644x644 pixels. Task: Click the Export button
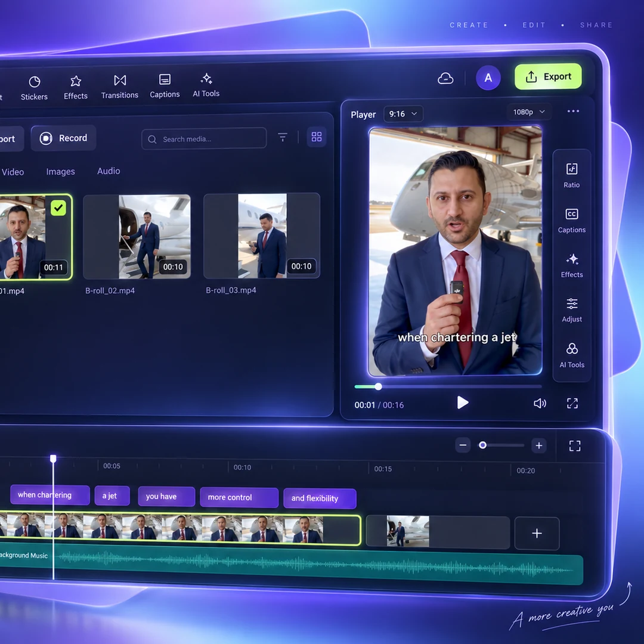(x=549, y=76)
